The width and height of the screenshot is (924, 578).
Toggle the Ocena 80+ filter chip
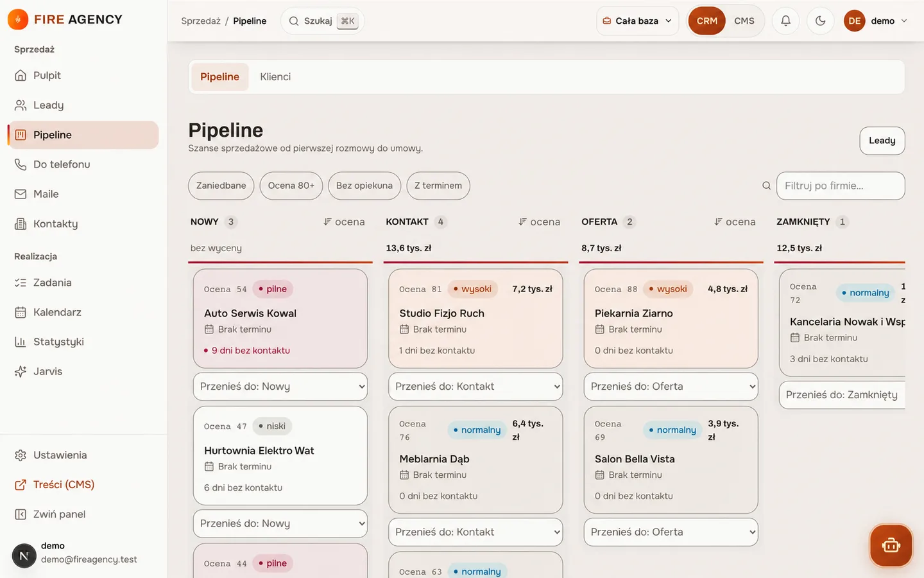point(291,186)
